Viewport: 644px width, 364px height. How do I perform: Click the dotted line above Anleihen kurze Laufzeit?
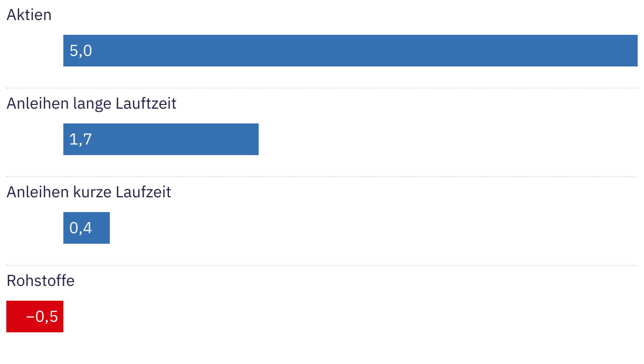(322, 177)
